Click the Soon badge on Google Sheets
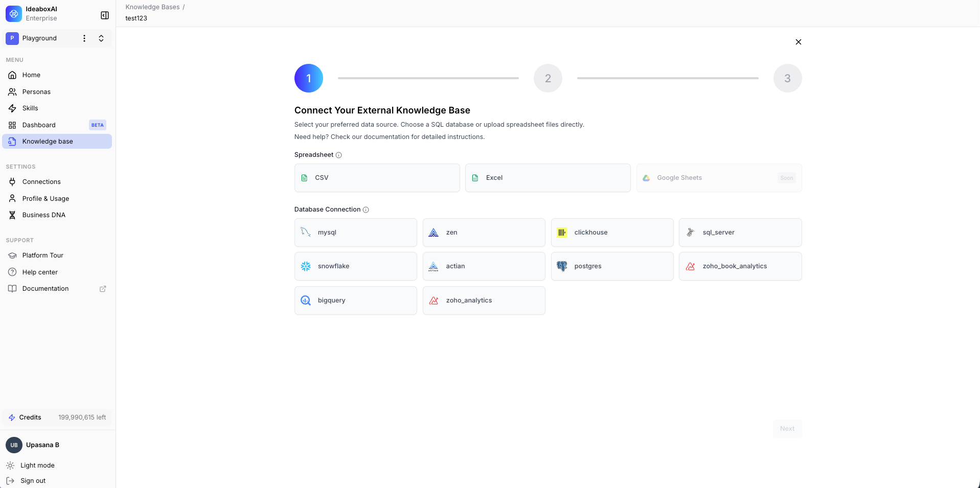 pyautogui.click(x=786, y=178)
